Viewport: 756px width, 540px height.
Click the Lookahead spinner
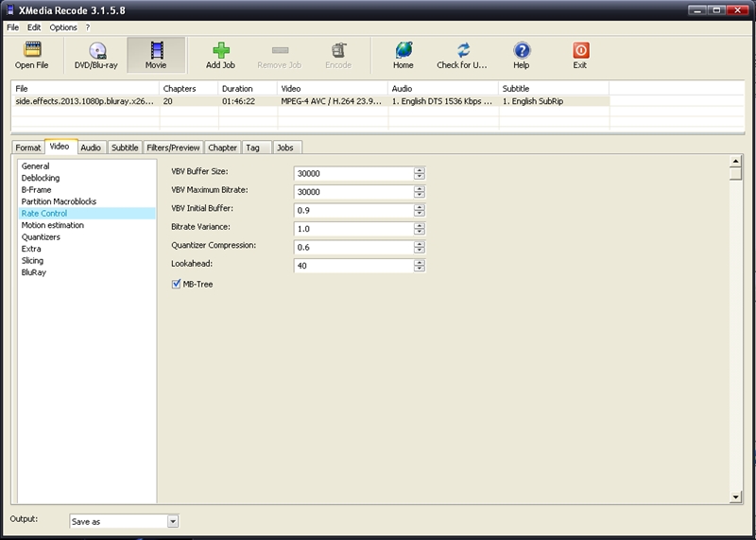click(420, 266)
